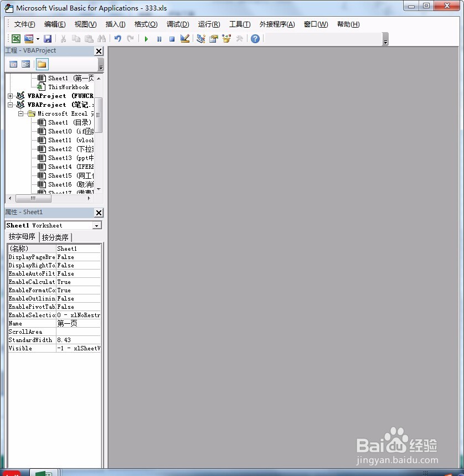The height and width of the screenshot is (476, 464).
Task: Expand the VBAProject (FUNCR node
Action: click(x=11, y=96)
